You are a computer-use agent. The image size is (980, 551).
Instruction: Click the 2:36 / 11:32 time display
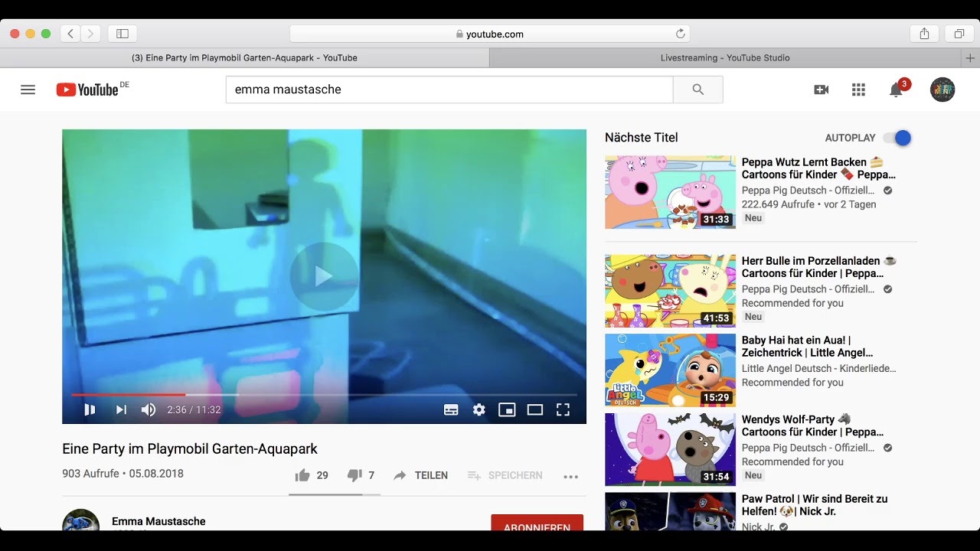coord(194,409)
